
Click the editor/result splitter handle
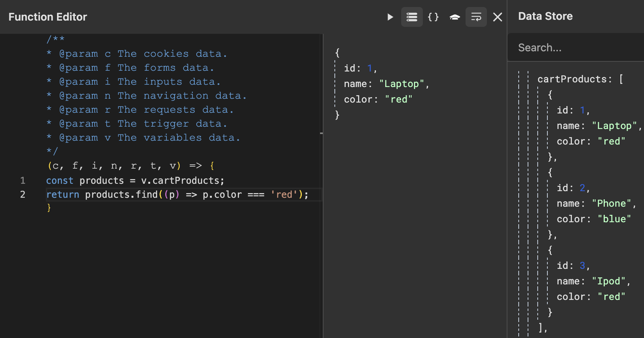click(322, 133)
